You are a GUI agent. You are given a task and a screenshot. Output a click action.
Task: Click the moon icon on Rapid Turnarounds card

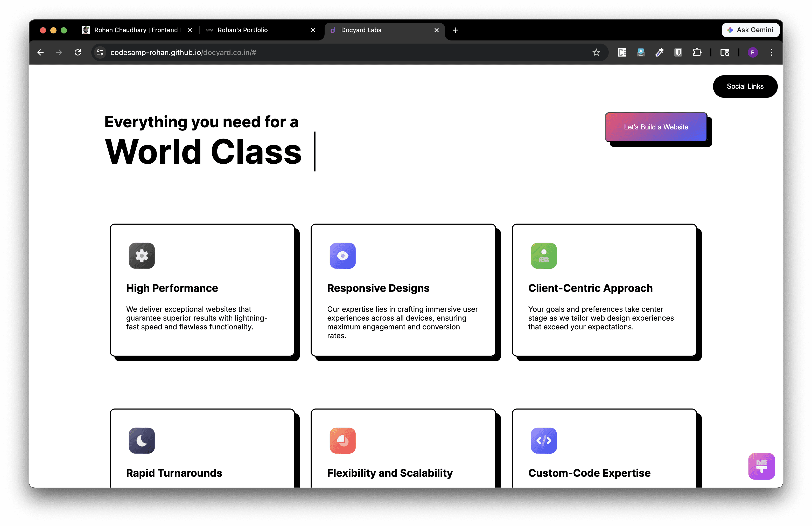coord(142,441)
